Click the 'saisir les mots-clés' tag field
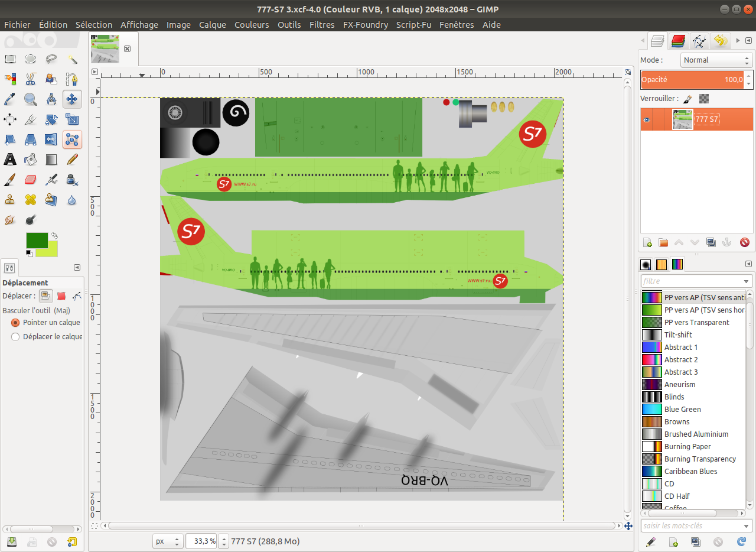This screenshot has width=756, height=552. coord(691,525)
